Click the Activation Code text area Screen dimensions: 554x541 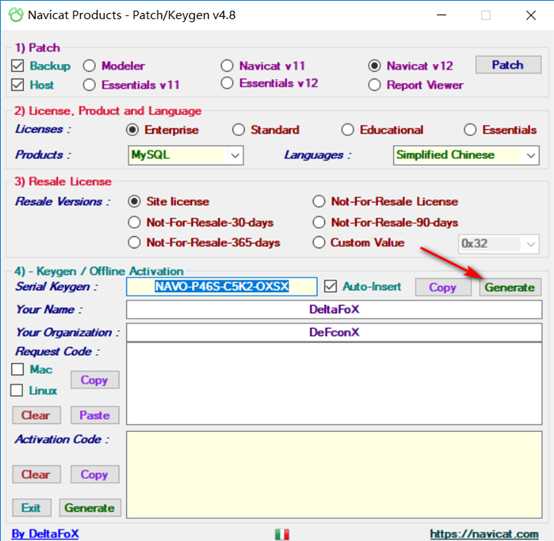pos(334,475)
